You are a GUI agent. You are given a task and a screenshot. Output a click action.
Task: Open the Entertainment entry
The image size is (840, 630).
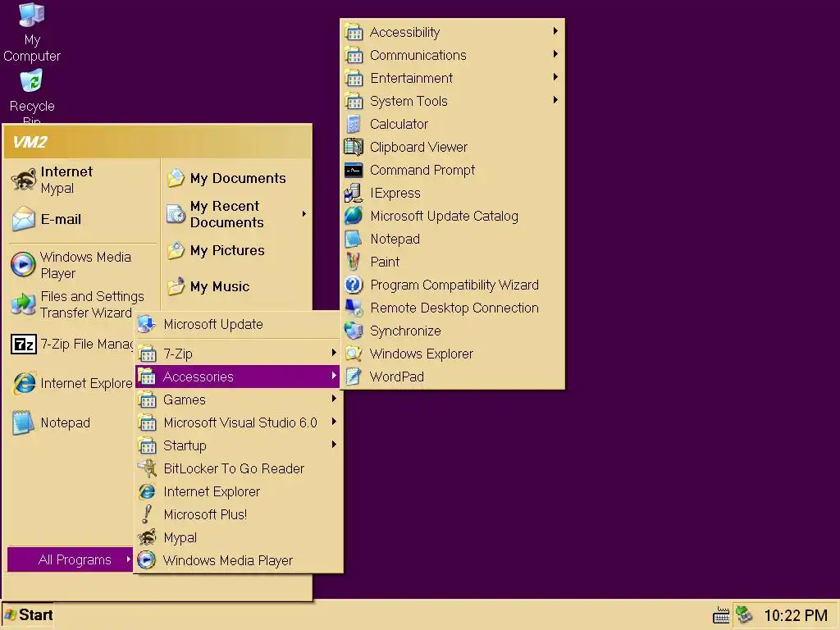452,78
